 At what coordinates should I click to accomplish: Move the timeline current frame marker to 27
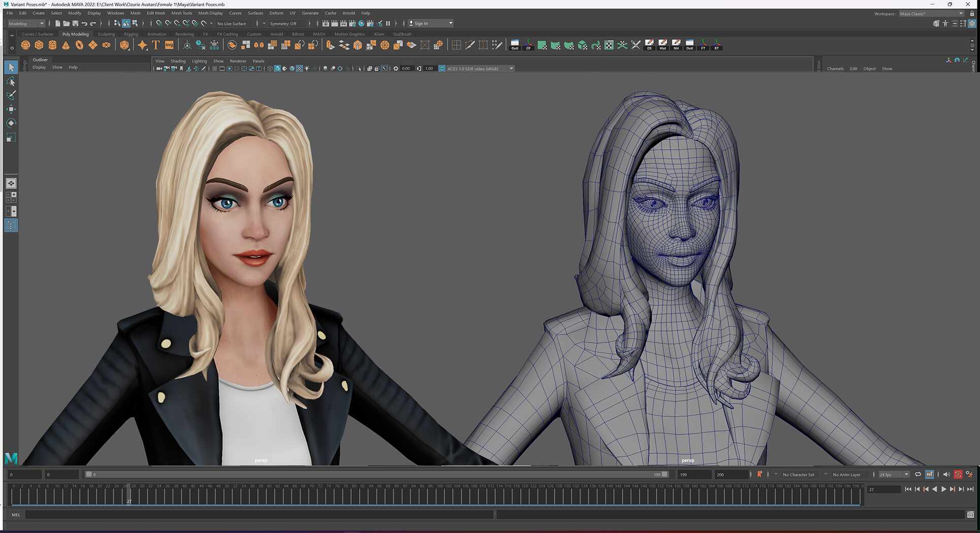[x=129, y=495]
